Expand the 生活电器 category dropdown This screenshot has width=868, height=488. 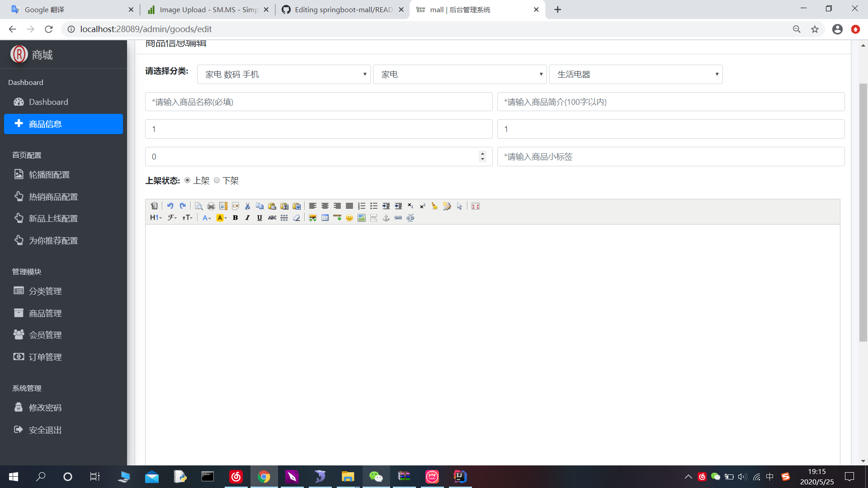[x=635, y=74]
